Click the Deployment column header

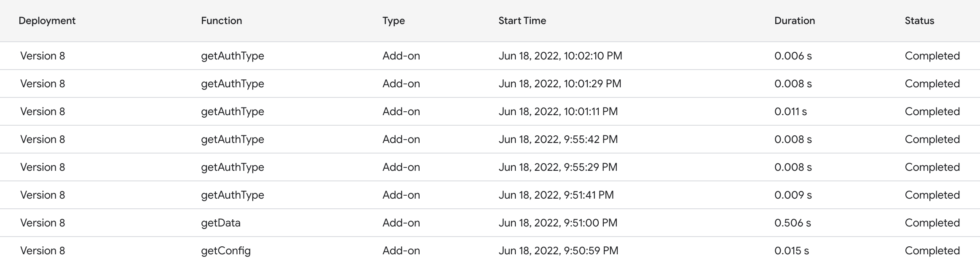[47, 21]
